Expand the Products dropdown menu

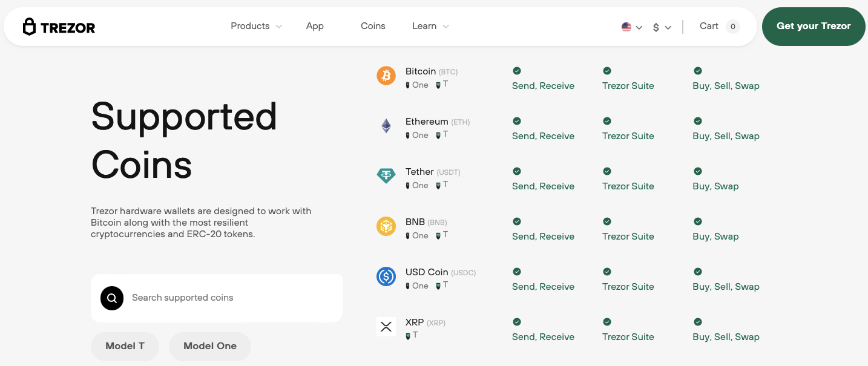click(x=256, y=26)
